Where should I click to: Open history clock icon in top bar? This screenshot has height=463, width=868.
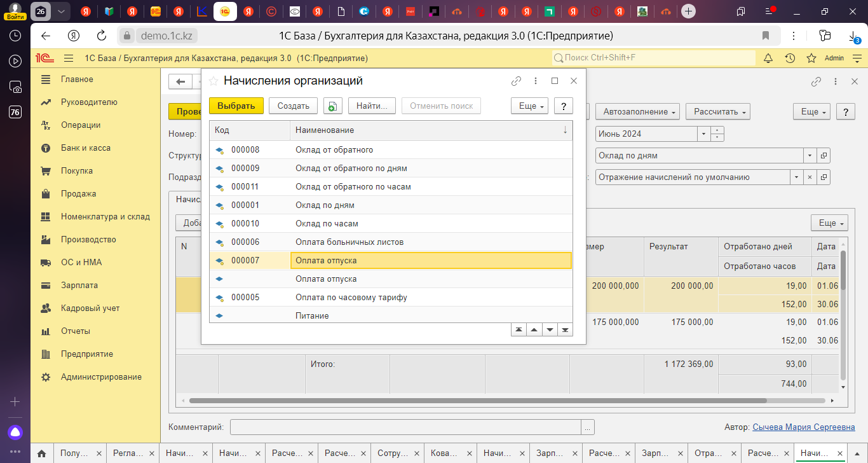pyautogui.click(x=790, y=58)
